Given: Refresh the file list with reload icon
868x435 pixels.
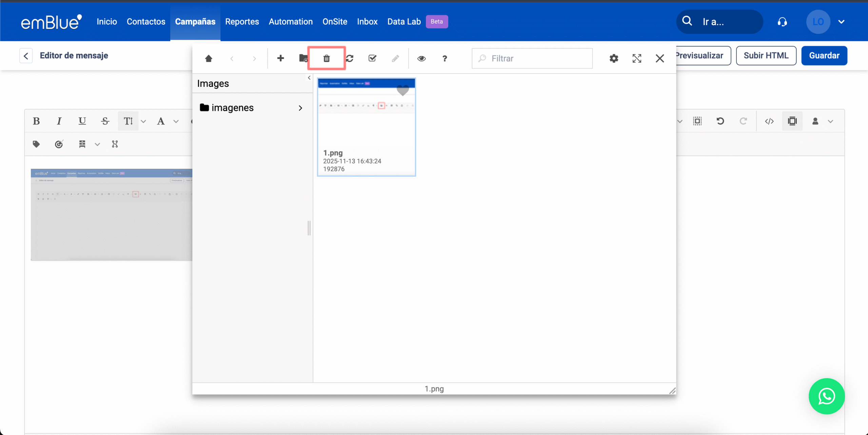Looking at the screenshot, I should pyautogui.click(x=350, y=58).
